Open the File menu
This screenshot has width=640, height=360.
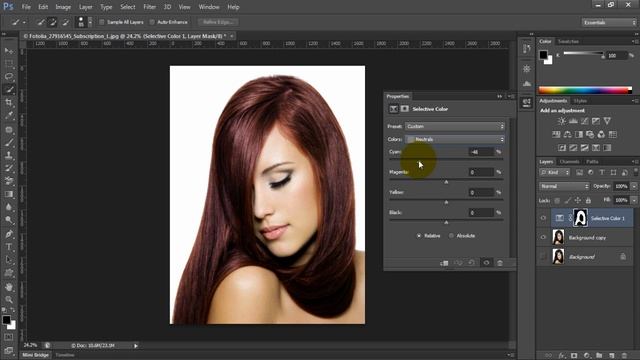tap(26, 7)
